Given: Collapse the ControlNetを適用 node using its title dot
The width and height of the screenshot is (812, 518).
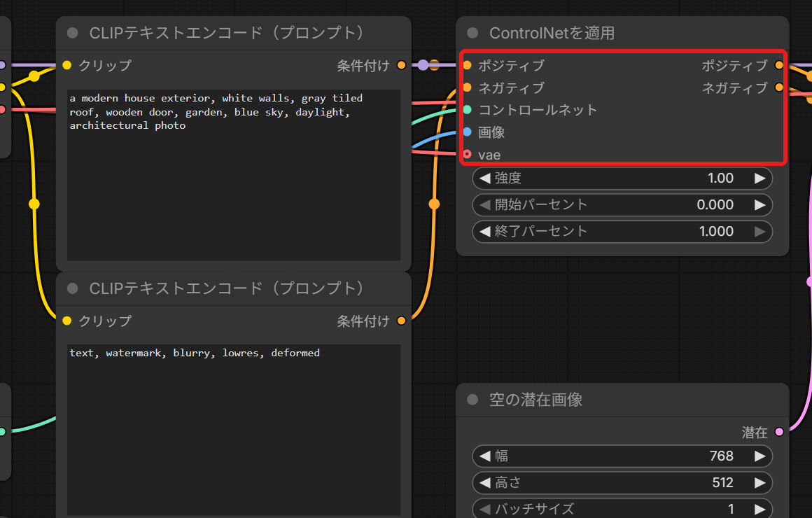Looking at the screenshot, I should [472, 33].
